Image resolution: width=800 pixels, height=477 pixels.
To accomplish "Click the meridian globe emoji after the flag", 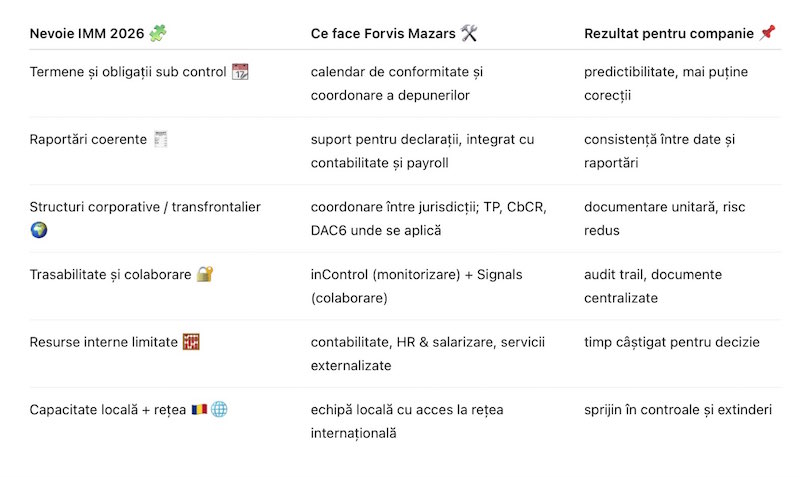I will 219,410.
